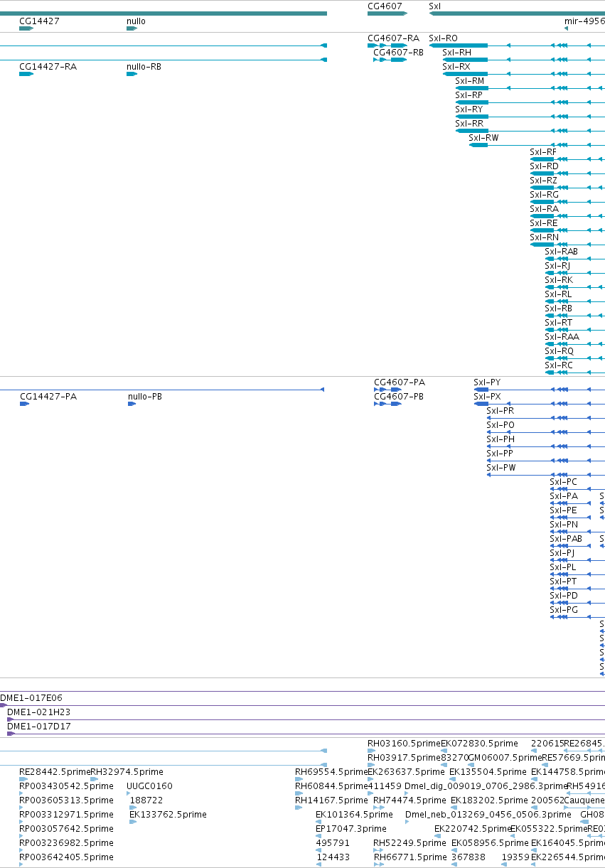Click transcript Sxl-RQ

(x=559, y=350)
